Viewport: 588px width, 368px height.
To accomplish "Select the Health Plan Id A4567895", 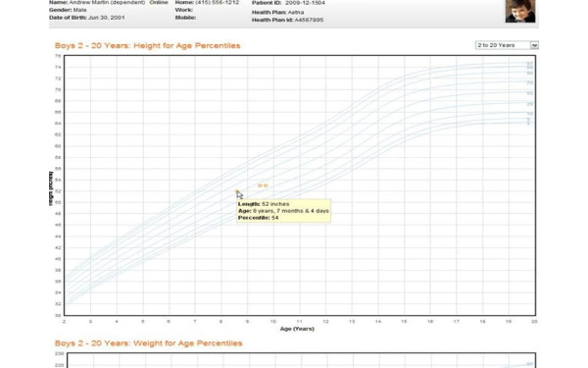I will coord(309,20).
